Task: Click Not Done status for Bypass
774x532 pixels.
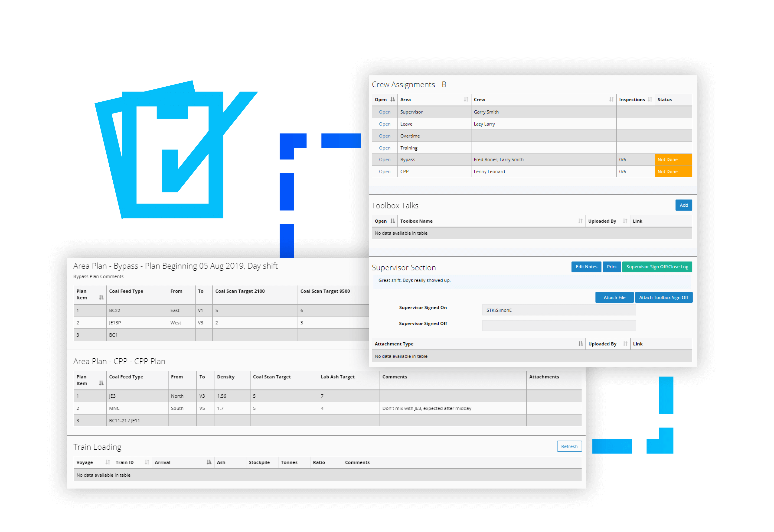Action: point(673,160)
